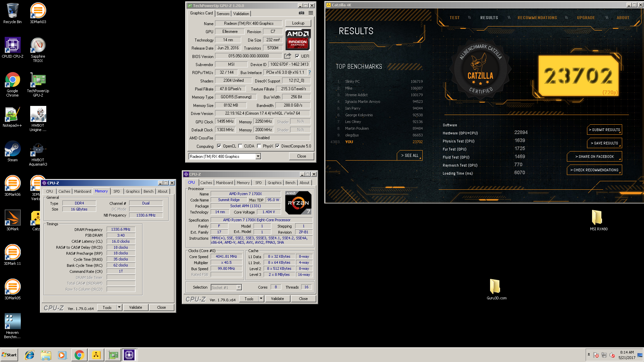This screenshot has height=362, width=644.
Task: Launch the HWBOT Aquamark3 desktop shortcut
Action: (x=38, y=154)
